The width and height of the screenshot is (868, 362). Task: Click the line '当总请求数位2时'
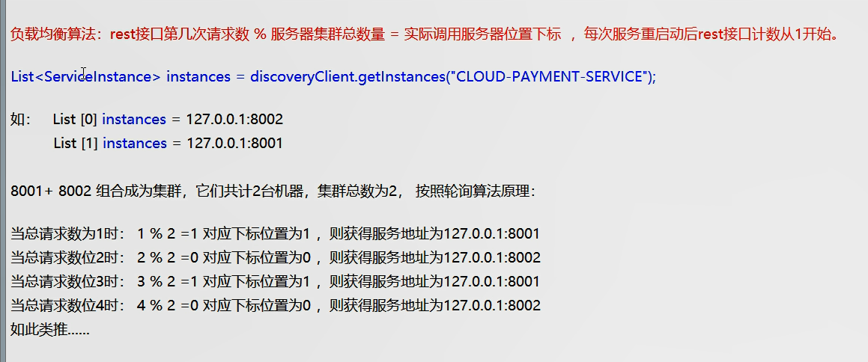click(x=275, y=257)
